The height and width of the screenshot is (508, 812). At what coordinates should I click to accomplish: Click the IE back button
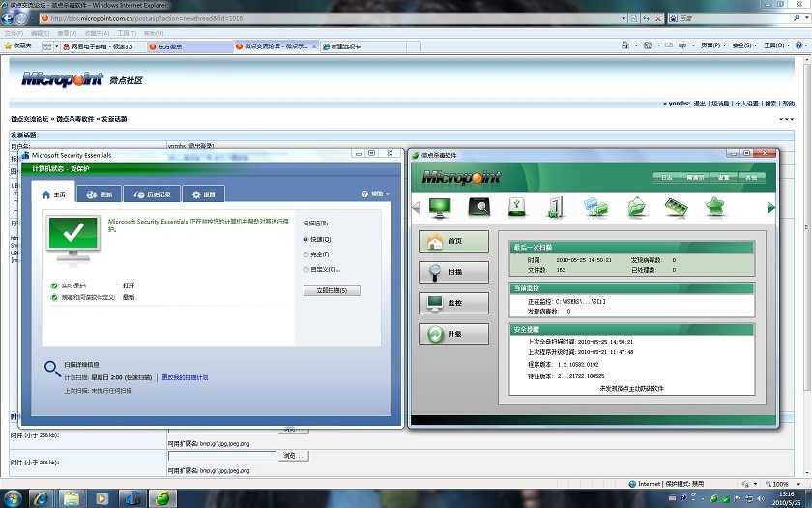tap(8, 18)
